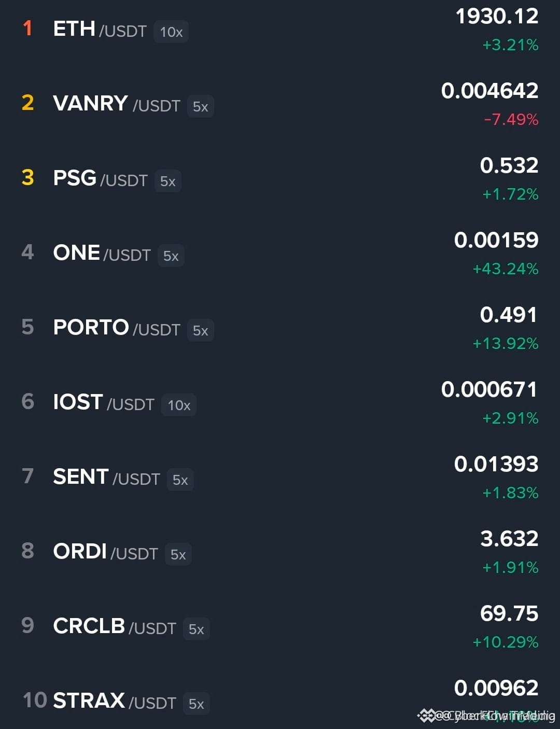Tap the 5x margin tag on PSG
The image size is (560, 729).
167,181
